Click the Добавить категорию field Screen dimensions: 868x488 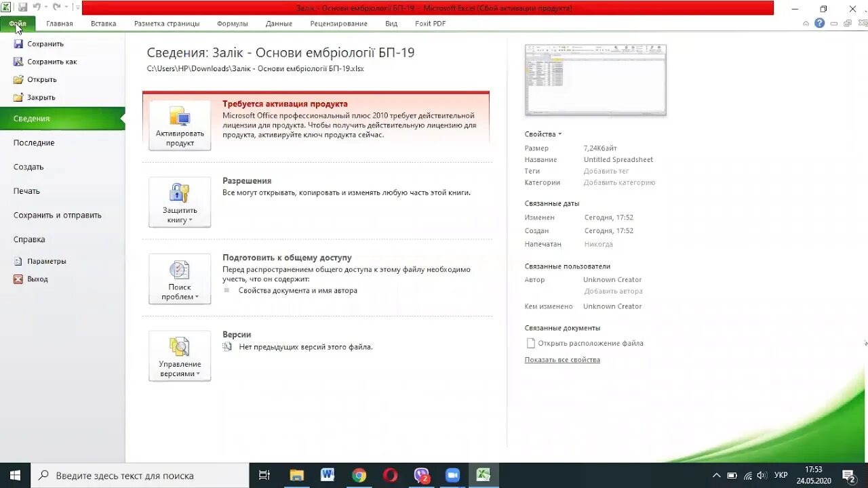pyautogui.click(x=619, y=183)
